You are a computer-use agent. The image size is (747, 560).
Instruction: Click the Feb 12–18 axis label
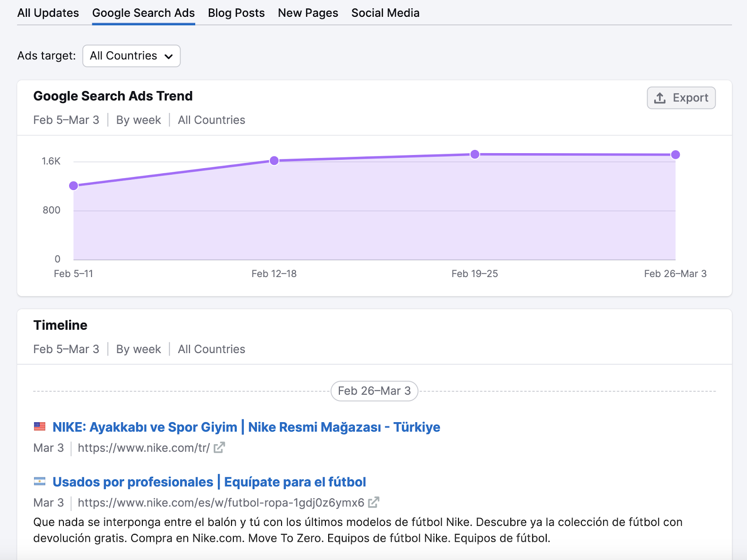click(x=274, y=274)
